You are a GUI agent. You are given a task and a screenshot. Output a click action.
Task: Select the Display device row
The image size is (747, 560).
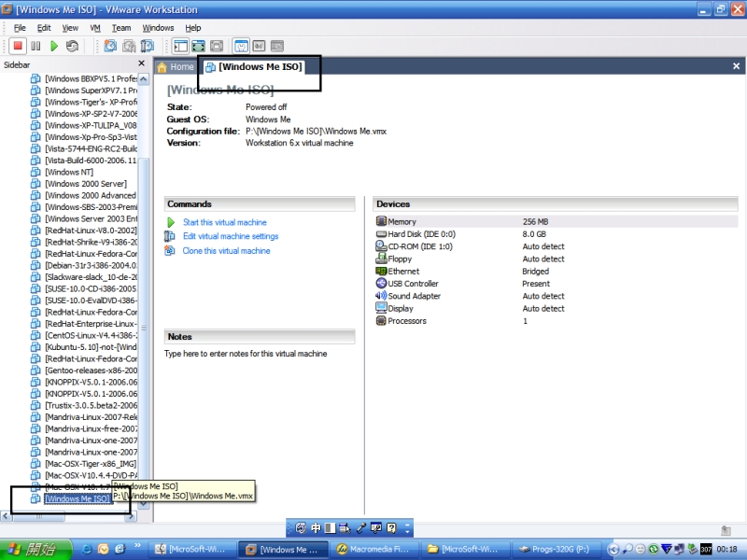click(x=556, y=308)
